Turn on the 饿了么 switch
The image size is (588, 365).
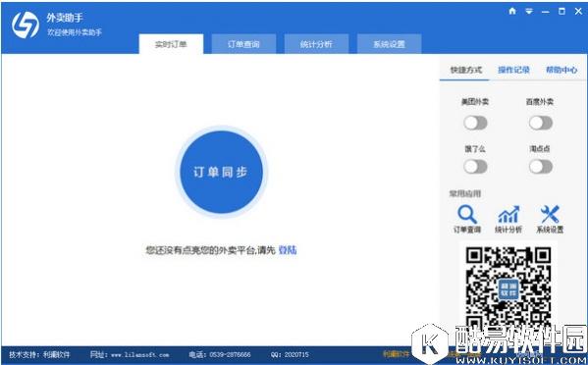(475, 167)
